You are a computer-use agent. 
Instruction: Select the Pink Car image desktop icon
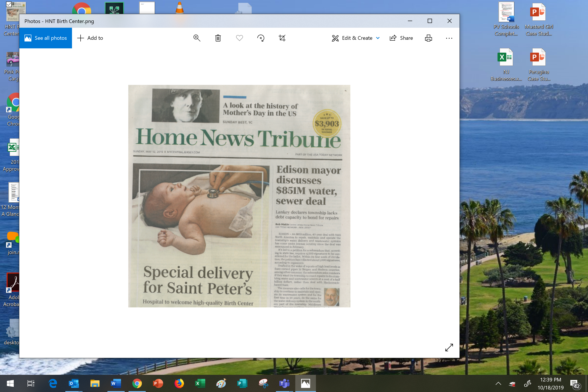coord(11,66)
